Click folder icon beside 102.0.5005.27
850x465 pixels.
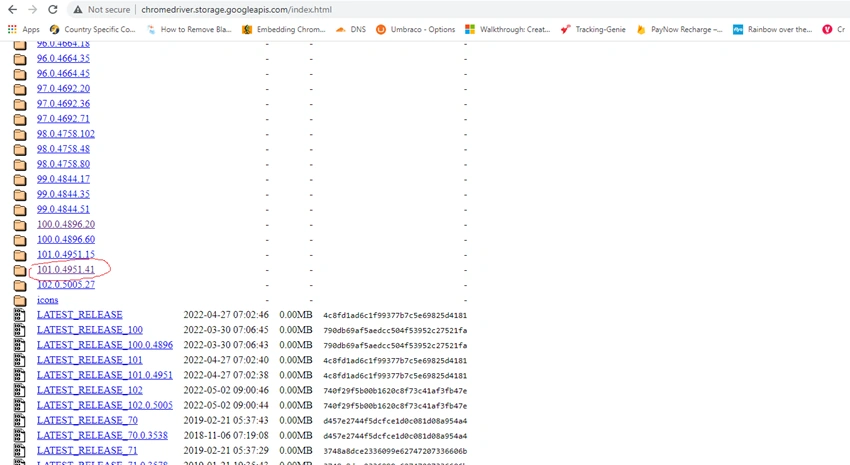(x=20, y=285)
